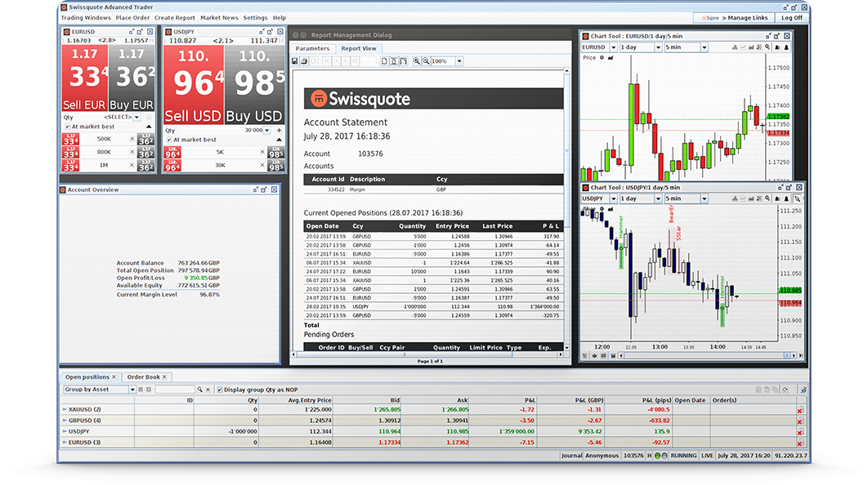Open the report zoom 100% dropdown

tap(459, 61)
